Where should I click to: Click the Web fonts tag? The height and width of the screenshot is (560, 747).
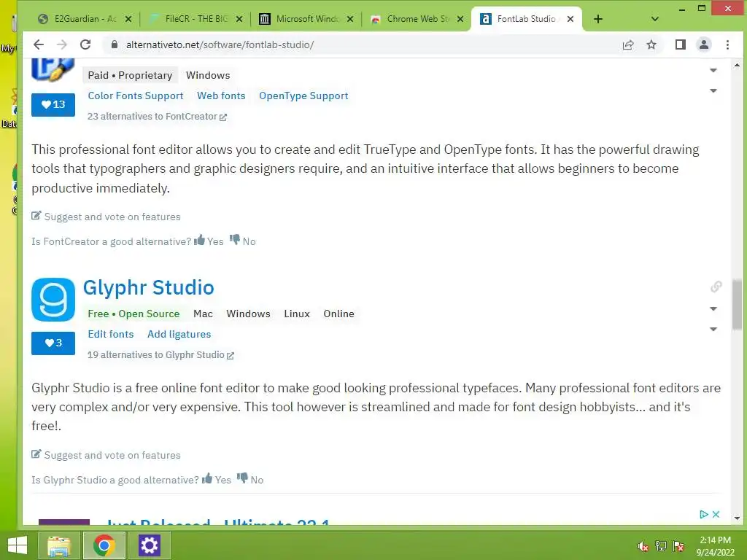coord(221,96)
